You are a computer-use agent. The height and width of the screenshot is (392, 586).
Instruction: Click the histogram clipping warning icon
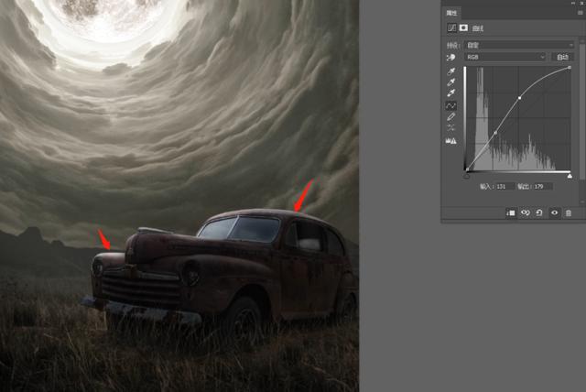click(x=451, y=141)
